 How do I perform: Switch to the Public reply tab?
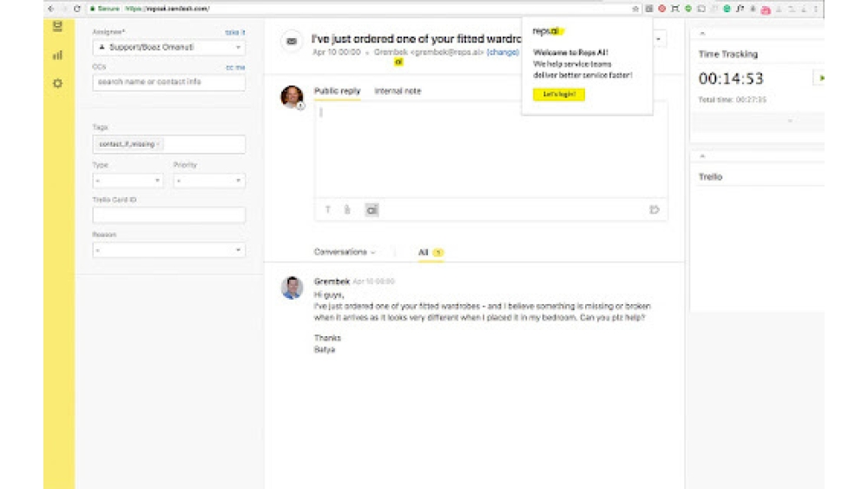pos(337,91)
